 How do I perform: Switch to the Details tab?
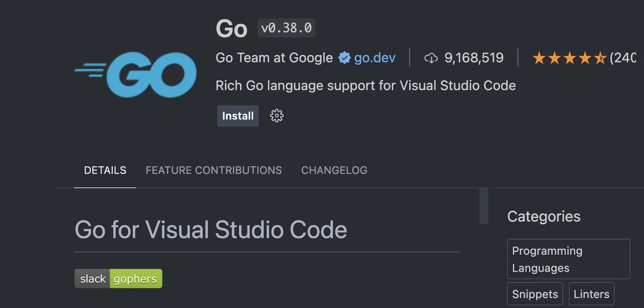click(105, 170)
